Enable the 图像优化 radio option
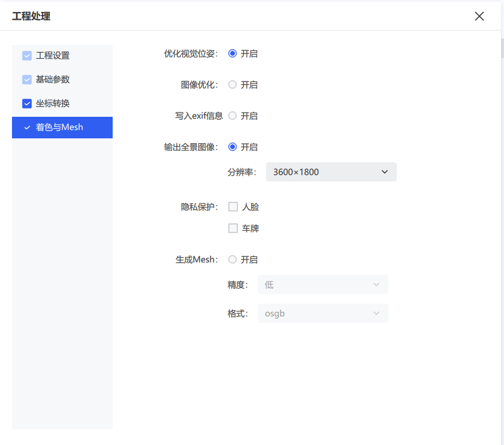Viewport: 504px width, 445px height. click(x=233, y=84)
